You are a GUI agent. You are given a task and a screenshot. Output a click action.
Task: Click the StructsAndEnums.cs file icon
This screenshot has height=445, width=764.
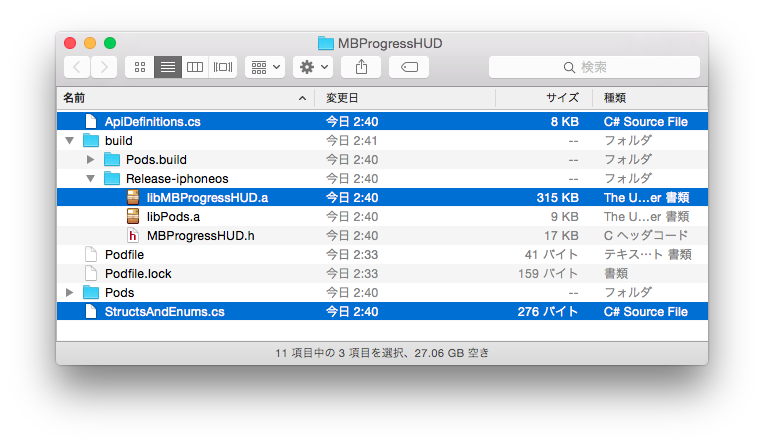point(91,311)
